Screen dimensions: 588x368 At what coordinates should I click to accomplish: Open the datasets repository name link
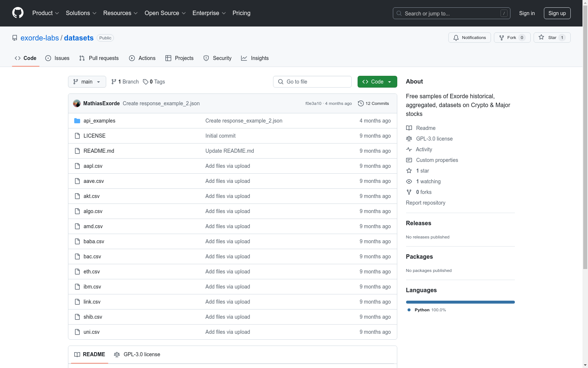coord(79,38)
